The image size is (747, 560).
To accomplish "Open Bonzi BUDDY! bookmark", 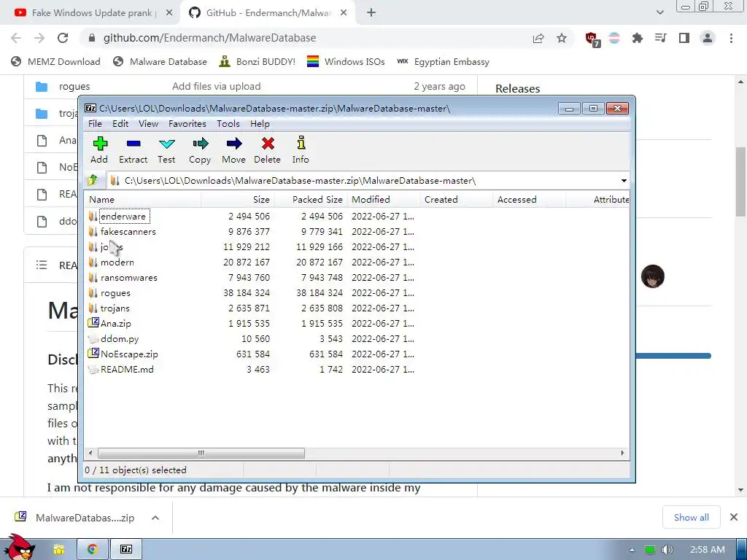I will coord(258,62).
